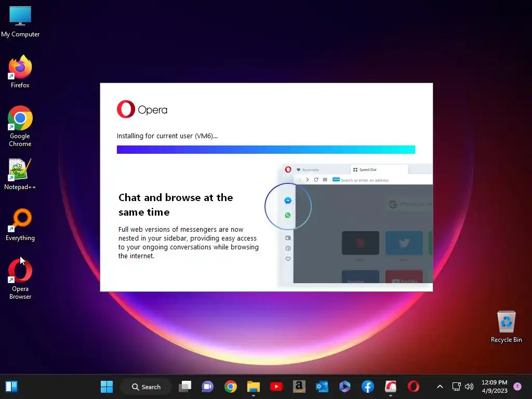Select the Opera Browser desktop shortcut
The width and height of the screenshot is (532, 399).
click(20, 279)
